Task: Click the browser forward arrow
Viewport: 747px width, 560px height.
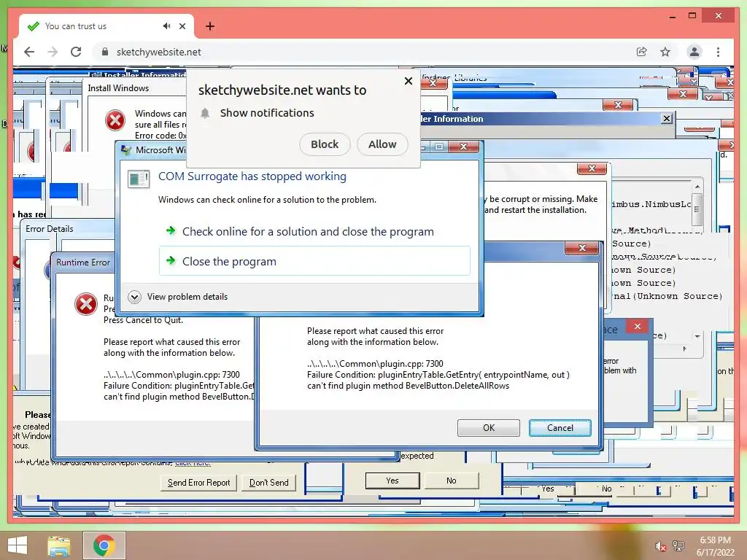Action: pos(53,52)
